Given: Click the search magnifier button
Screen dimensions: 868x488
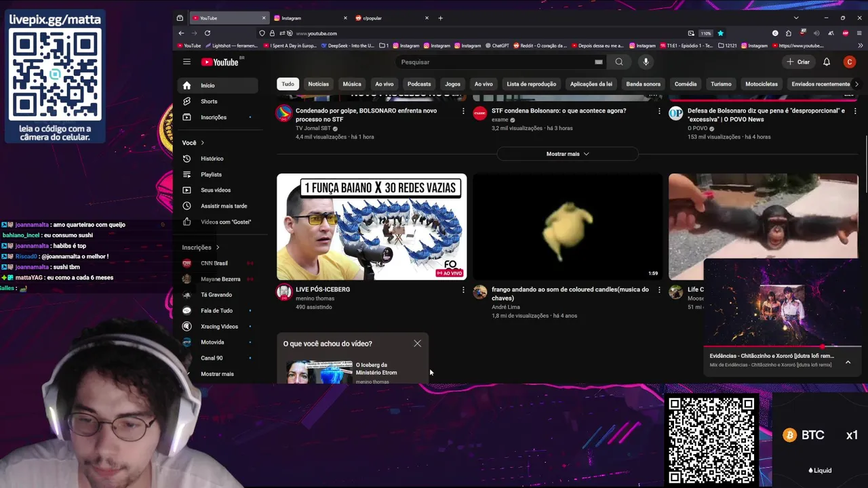Looking at the screenshot, I should (x=619, y=62).
